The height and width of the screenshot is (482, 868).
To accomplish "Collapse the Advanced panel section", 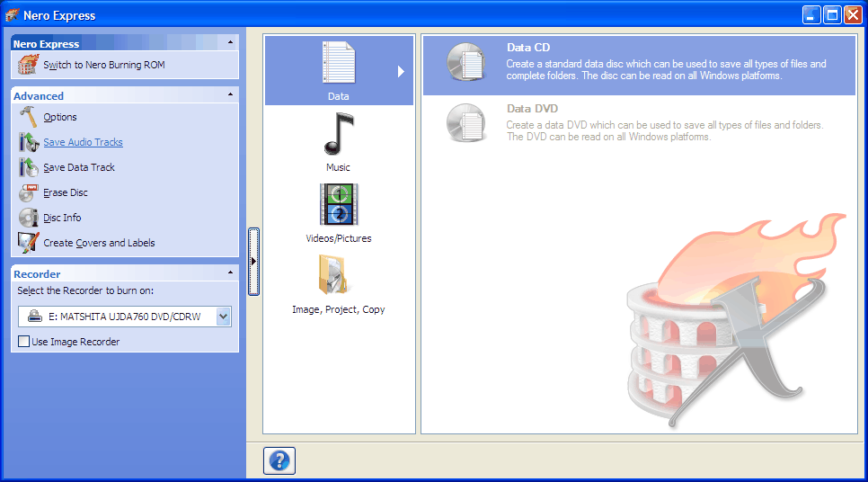I will [x=230, y=94].
